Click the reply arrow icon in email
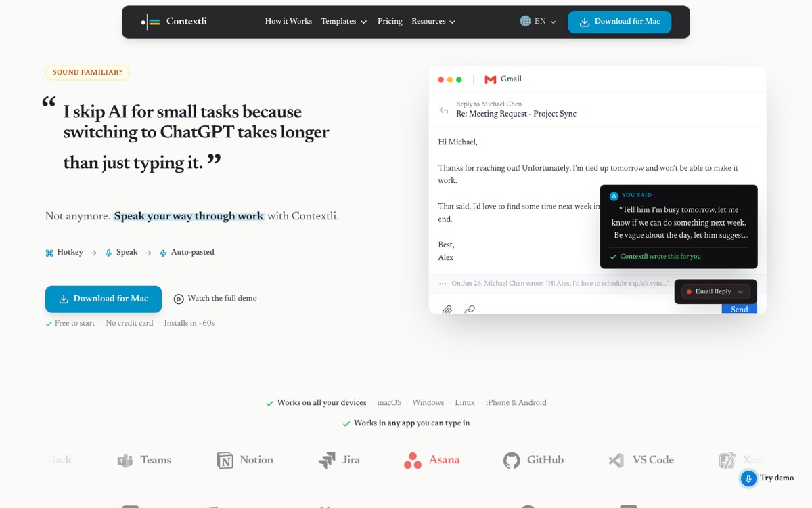Screen dimensions: 812x508 (444, 110)
